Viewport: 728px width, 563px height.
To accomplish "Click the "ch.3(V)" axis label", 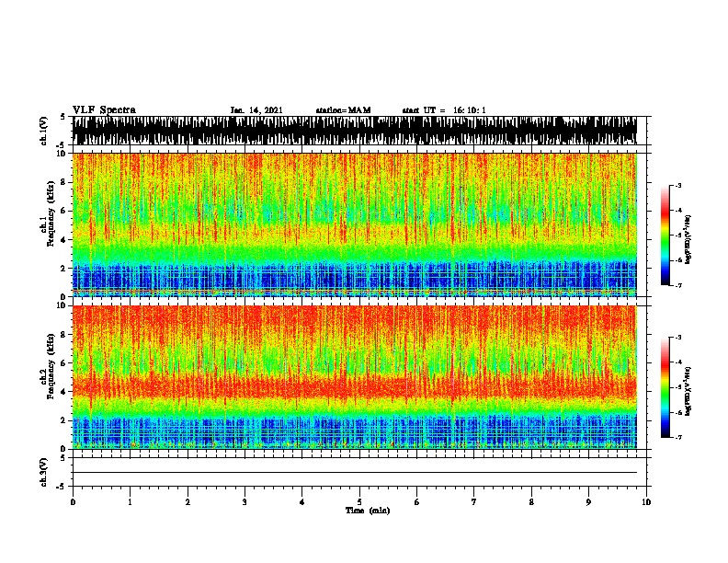I will 44,472.
